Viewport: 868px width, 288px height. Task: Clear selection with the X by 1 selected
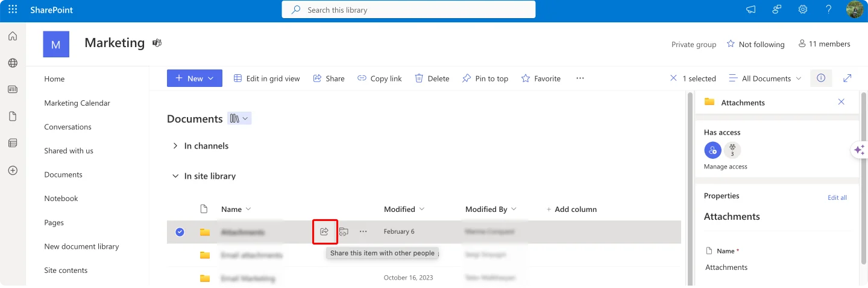point(673,78)
